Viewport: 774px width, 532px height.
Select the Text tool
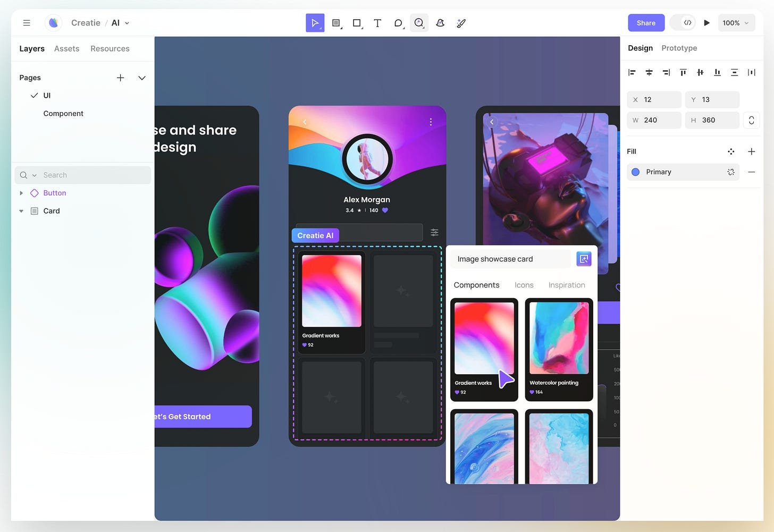click(x=377, y=23)
